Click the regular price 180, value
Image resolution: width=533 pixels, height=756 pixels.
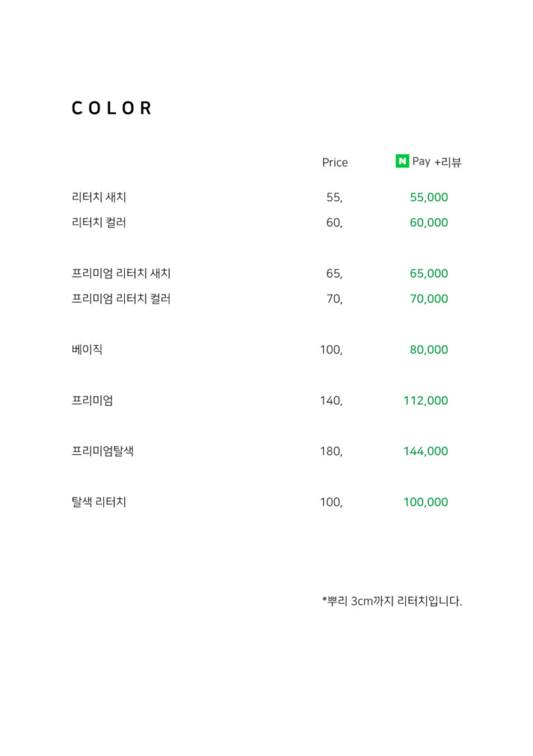coord(331,451)
